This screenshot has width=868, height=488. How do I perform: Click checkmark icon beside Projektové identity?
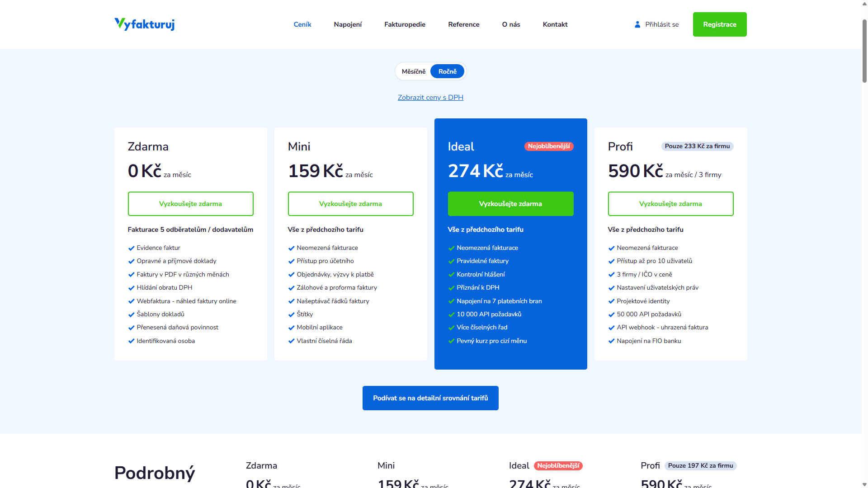tap(612, 301)
